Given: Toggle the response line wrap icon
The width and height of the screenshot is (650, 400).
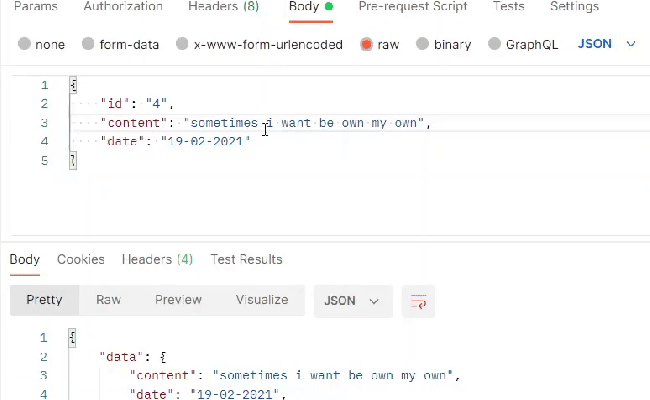Looking at the screenshot, I should (418, 301).
